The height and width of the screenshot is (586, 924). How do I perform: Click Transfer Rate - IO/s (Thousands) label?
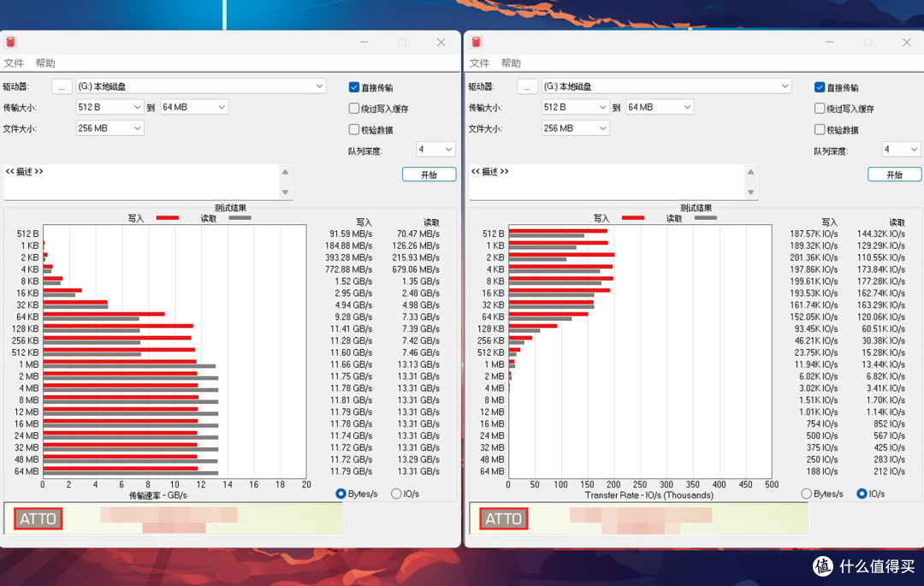click(649, 495)
